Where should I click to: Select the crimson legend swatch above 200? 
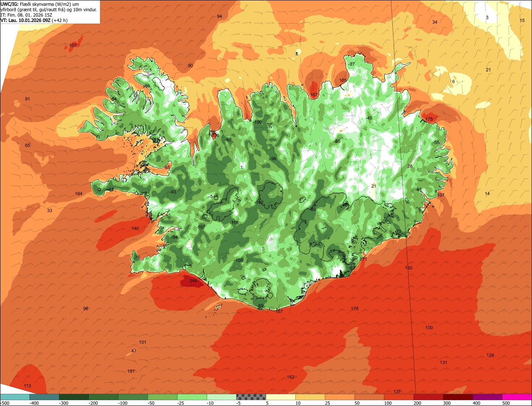pyautogui.click(x=429, y=397)
